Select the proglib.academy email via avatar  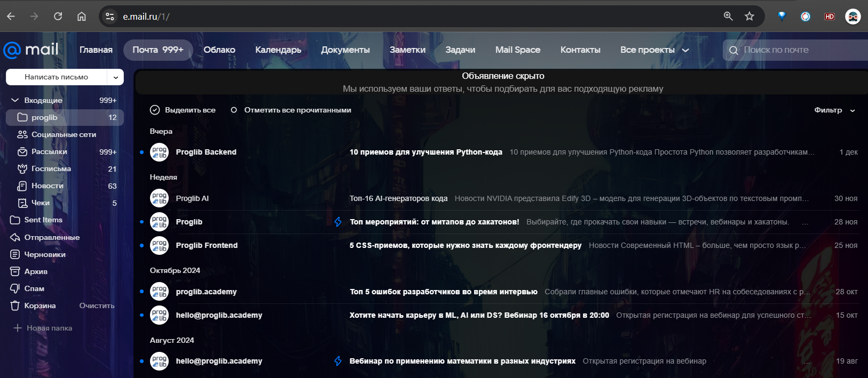point(159,292)
